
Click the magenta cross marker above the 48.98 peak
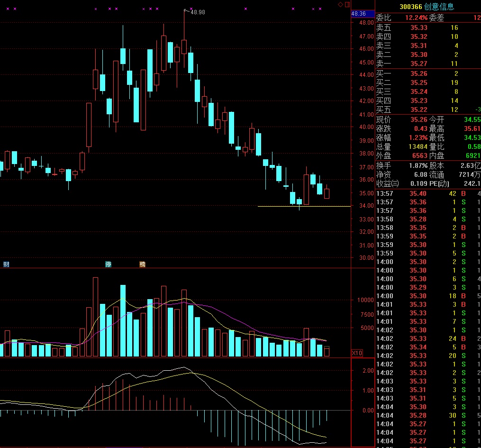191,9
